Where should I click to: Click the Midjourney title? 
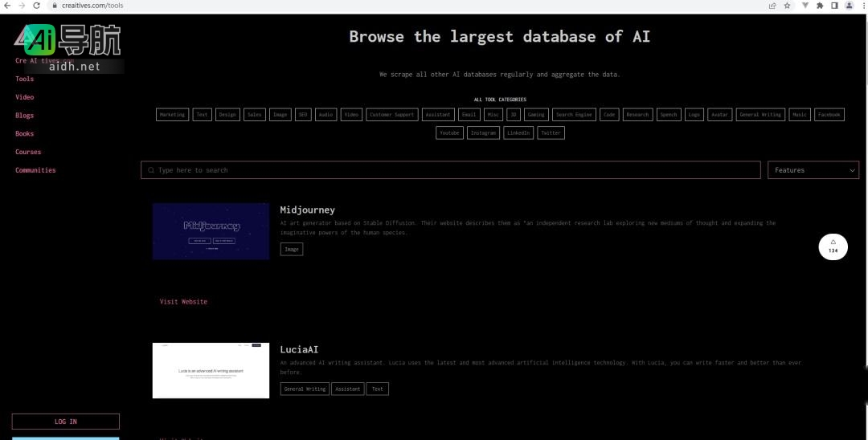click(x=307, y=210)
